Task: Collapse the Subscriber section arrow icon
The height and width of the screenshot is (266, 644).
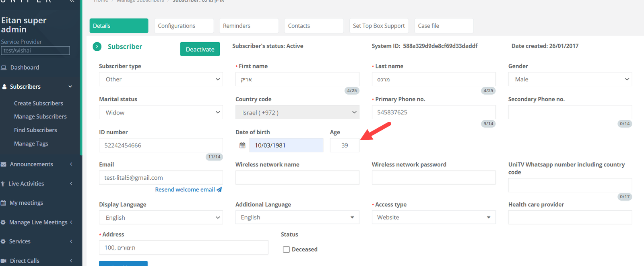Action: point(97,47)
